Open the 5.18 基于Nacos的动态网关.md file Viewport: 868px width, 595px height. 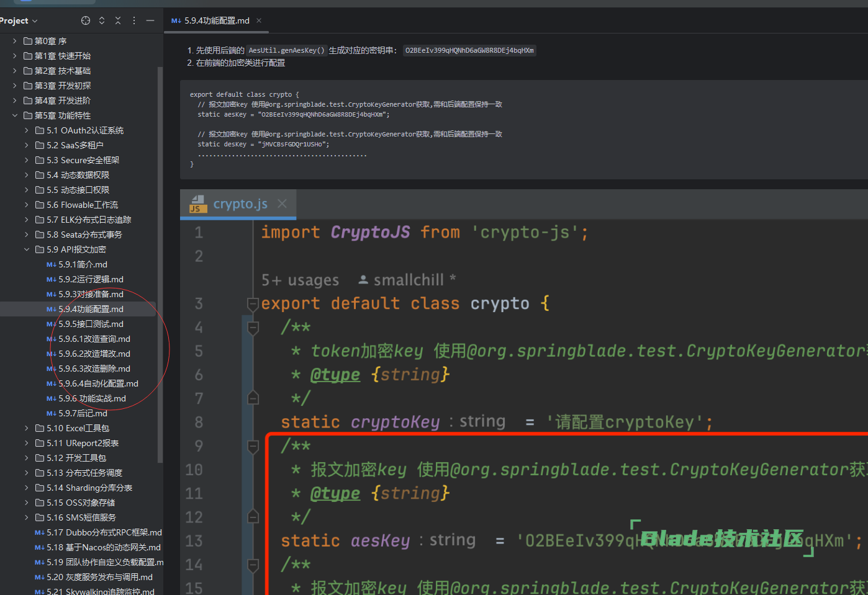click(x=97, y=547)
